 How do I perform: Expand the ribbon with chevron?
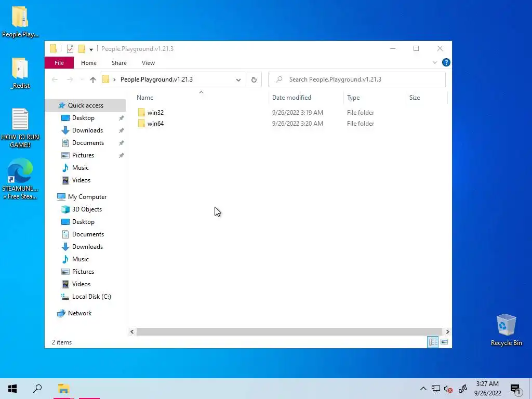(x=435, y=62)
